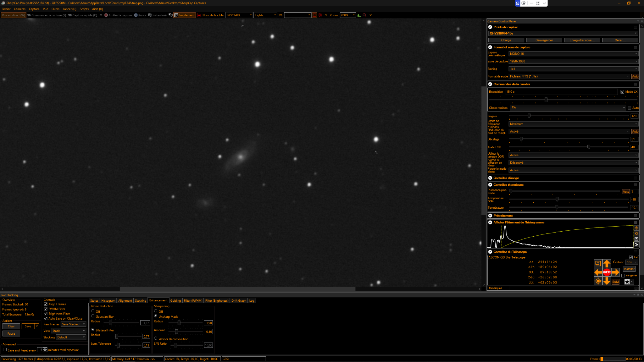The width and height of the screenshot is (644, 362).
Task: Click the red crosshair grid icon in toolbar
Action: point(320,15)
